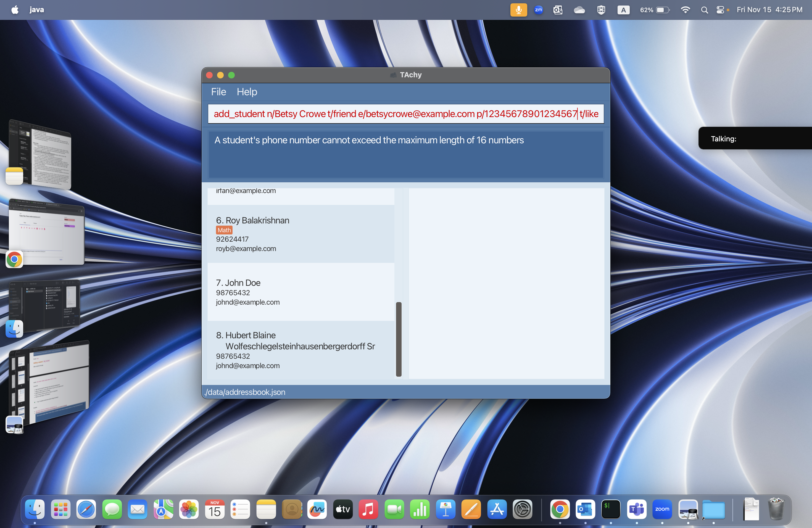Click the Talking: Zoom overlay
Screen dimensions: 812x528
point(755,138)
